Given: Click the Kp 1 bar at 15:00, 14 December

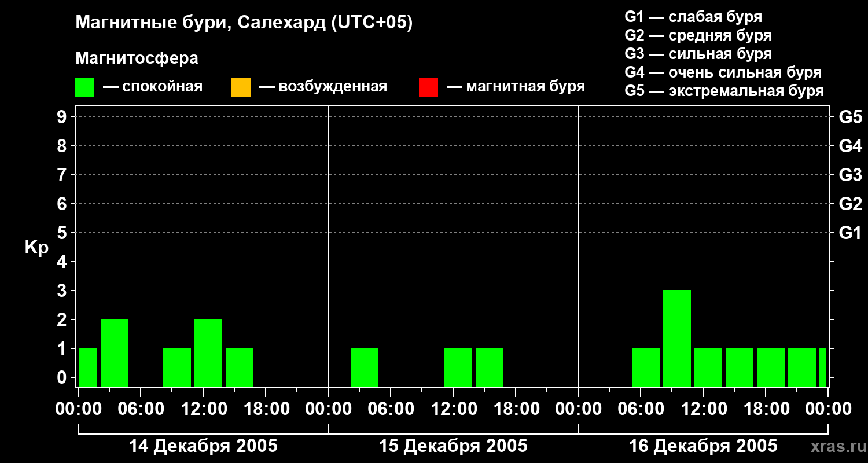Looking at the screenshot, I should tap(240, 367).
